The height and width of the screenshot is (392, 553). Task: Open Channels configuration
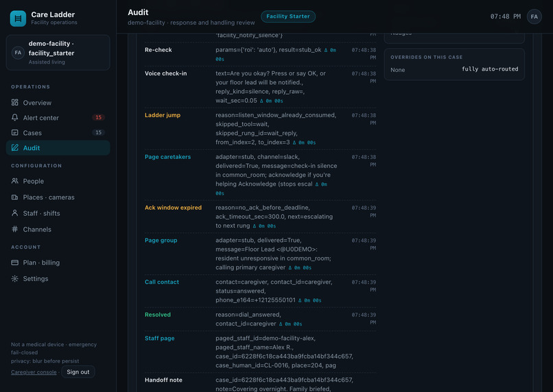point(58,230)
